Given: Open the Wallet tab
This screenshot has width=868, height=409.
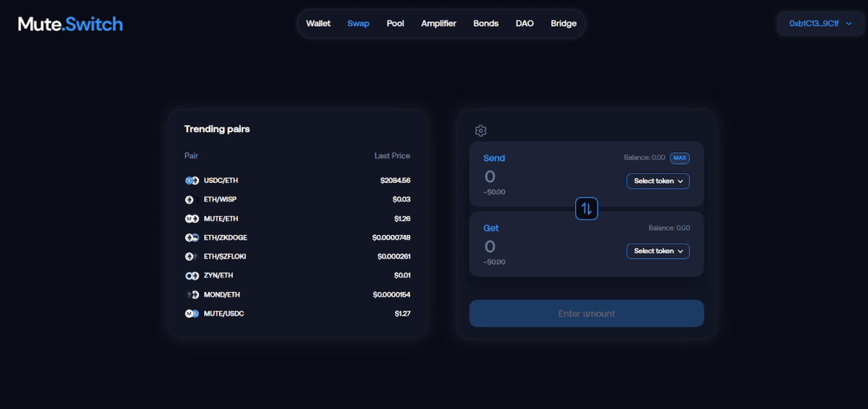Looking at the screenshot, I should [318, 23].
